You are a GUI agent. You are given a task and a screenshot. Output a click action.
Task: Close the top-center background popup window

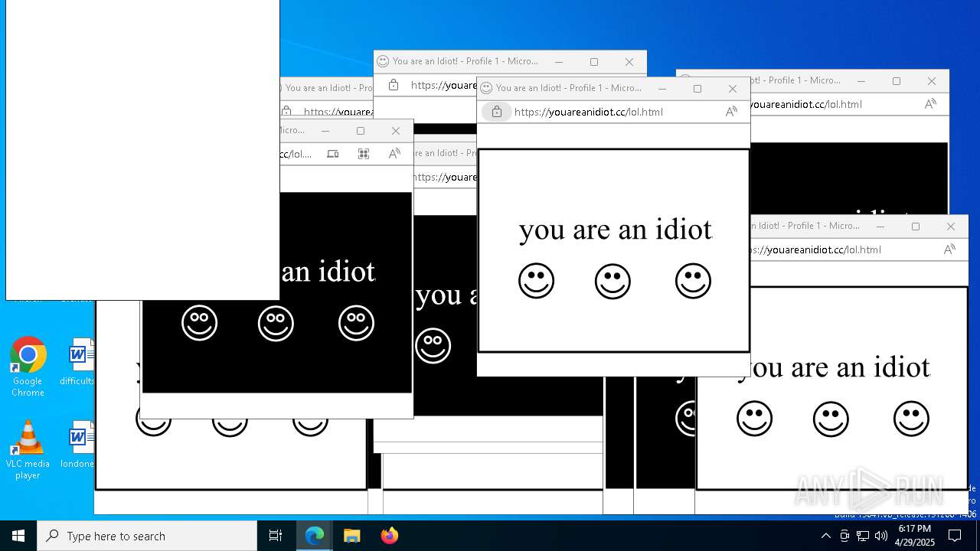[x=629, y=62]
